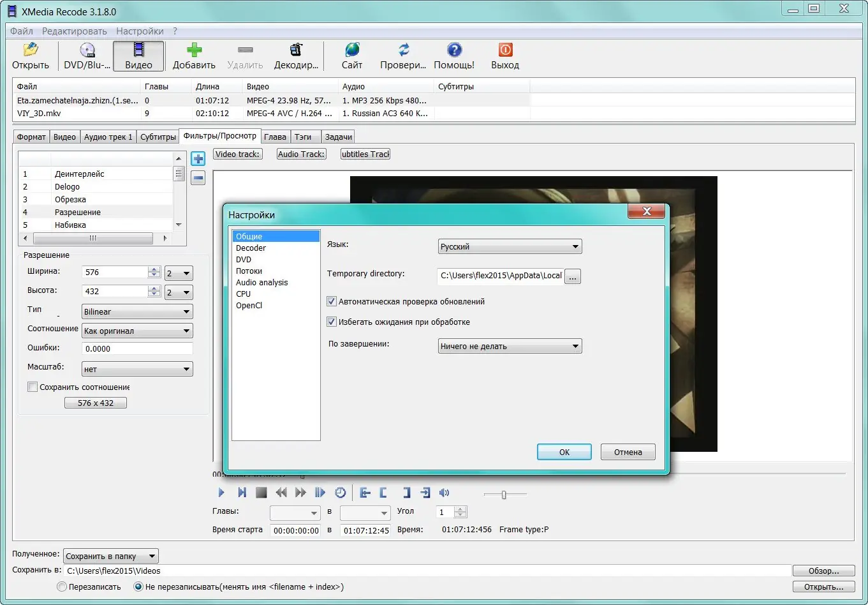Image resolution: width=868 pixels, height=605 pixels.
Task: Set the start cut bracket
Action: tap(384, 493)
